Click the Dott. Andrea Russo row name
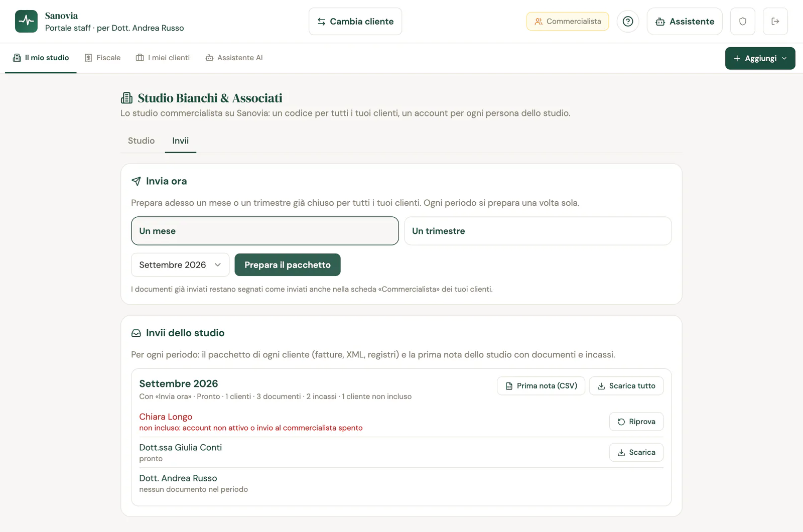The image size is (803, 532). [178, 478]
